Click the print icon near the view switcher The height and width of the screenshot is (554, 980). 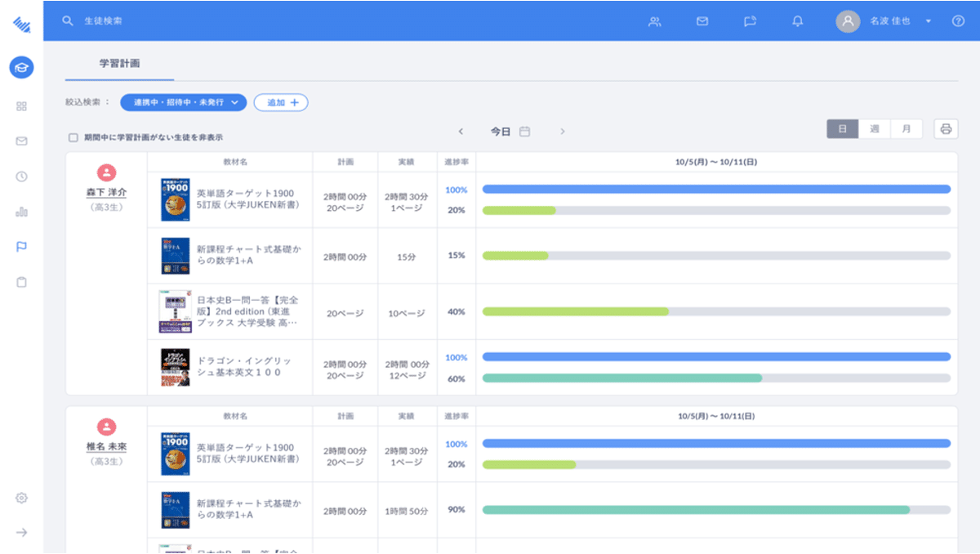tap(946, 128)
